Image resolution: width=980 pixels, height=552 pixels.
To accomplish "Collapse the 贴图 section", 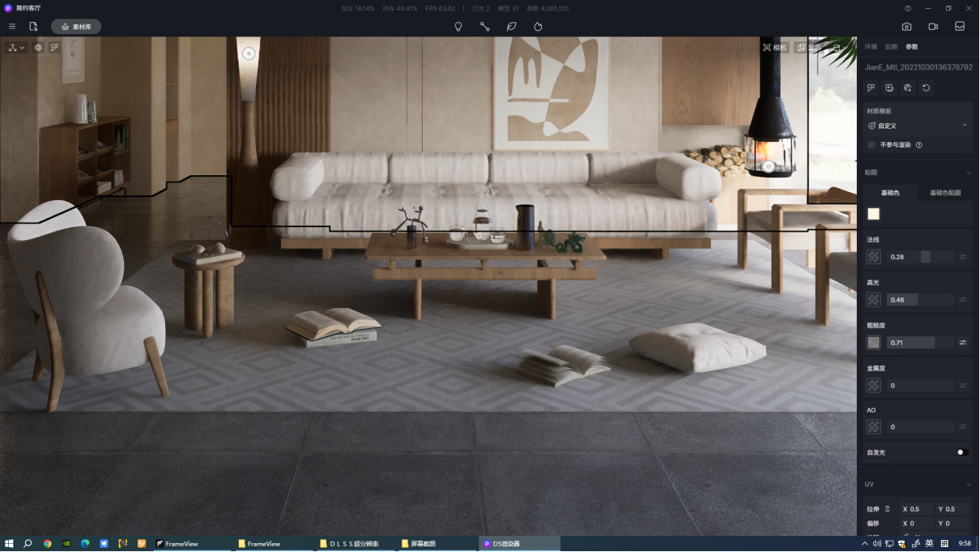I will point(969,173).
